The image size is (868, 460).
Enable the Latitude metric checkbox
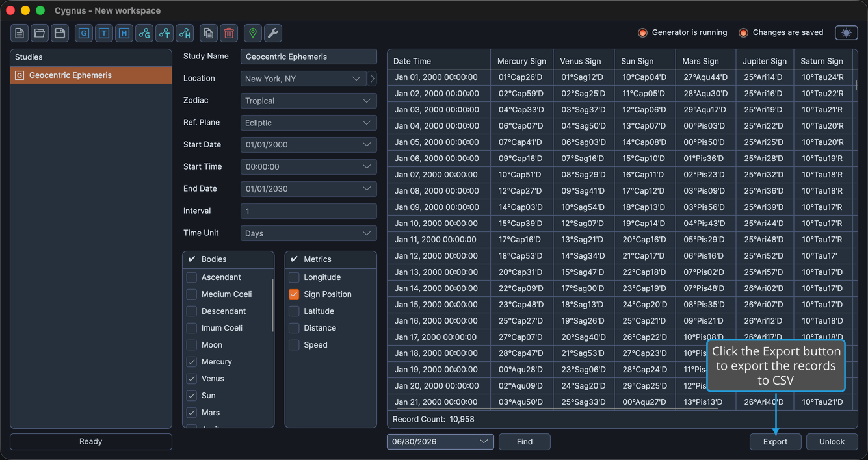[294, 311]
